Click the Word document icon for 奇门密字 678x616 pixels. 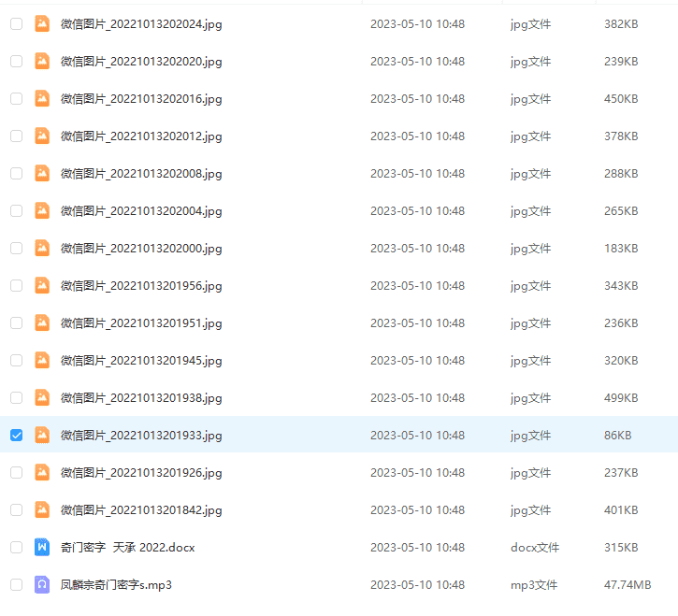coord(42,548)
